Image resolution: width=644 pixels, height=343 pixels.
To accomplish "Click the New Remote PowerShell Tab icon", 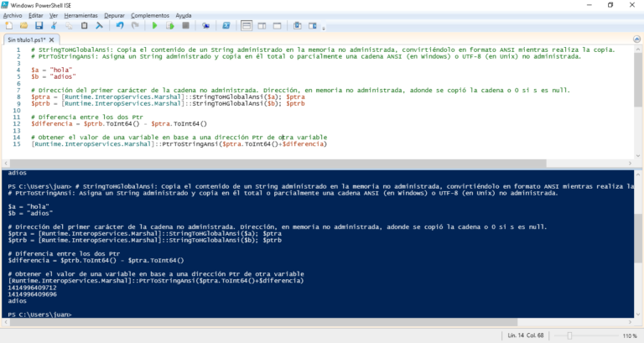I will tap(205, 25).
